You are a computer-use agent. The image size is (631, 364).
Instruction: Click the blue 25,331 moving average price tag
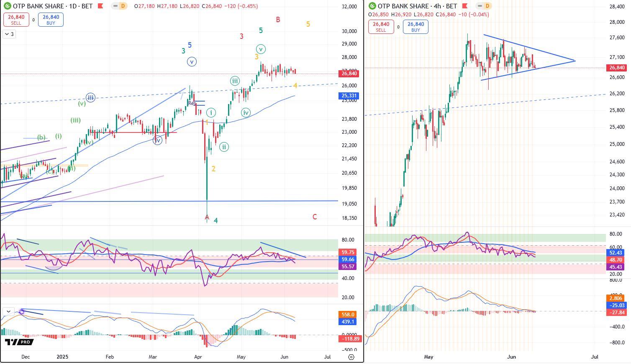click(x=349, y=96)
